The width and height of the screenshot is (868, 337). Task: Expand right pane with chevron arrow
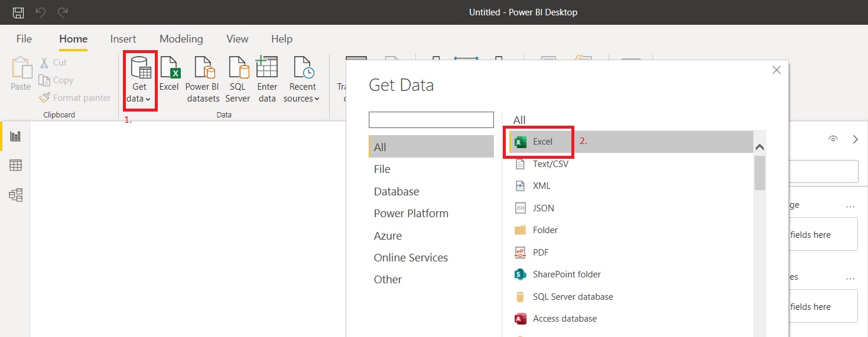(855, 139)
